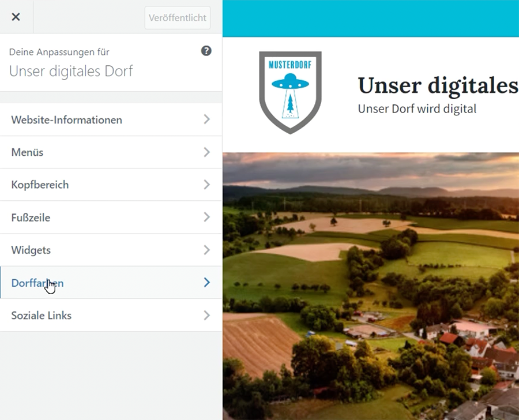
Task: Open the Soziale Links section
Action: click(x=42, y=316)
